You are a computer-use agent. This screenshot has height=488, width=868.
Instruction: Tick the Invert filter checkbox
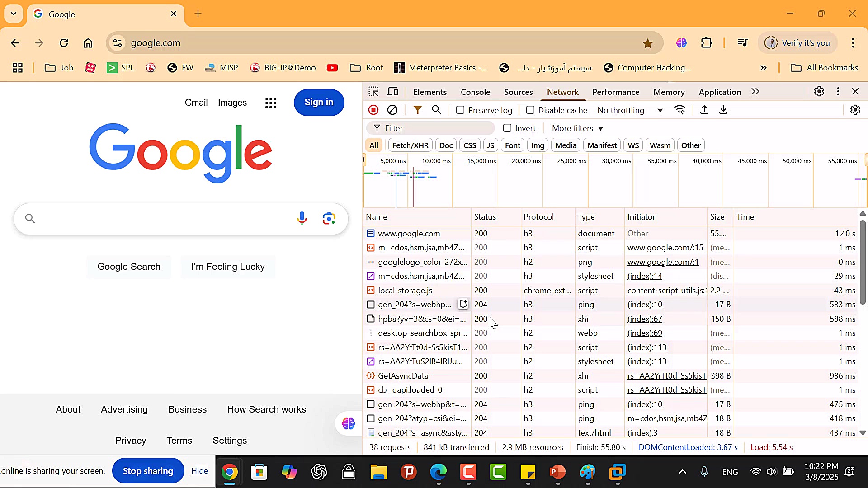pyautogui.click(x=507, y=128)
